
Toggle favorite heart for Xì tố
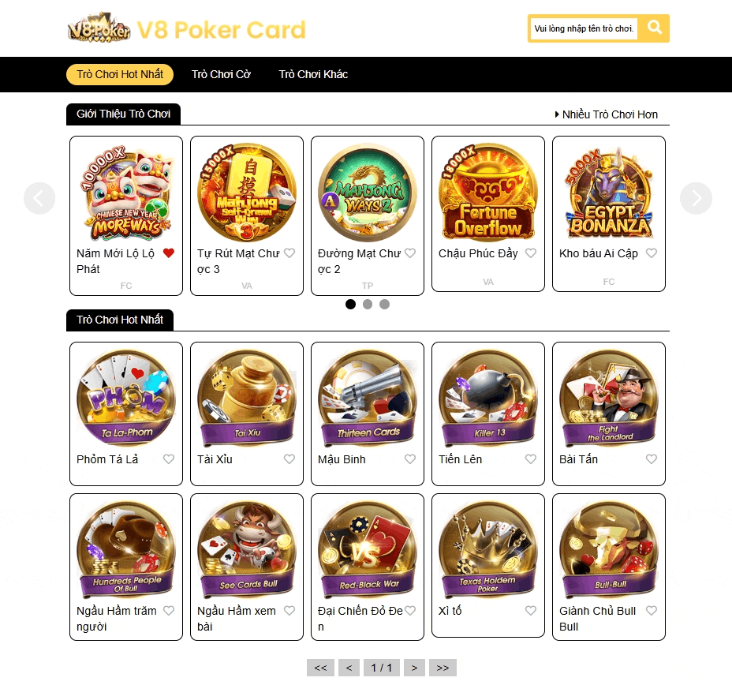(x=531, y=610)
